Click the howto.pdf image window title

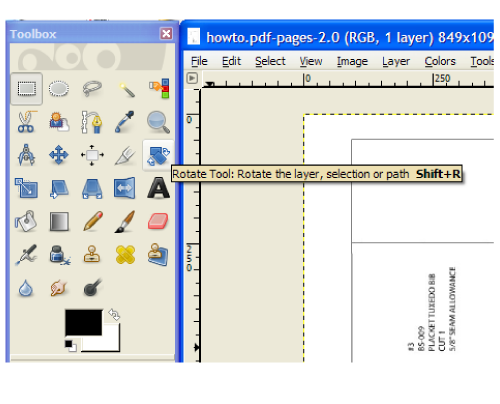pyautogui.click(x=337, y=37)
